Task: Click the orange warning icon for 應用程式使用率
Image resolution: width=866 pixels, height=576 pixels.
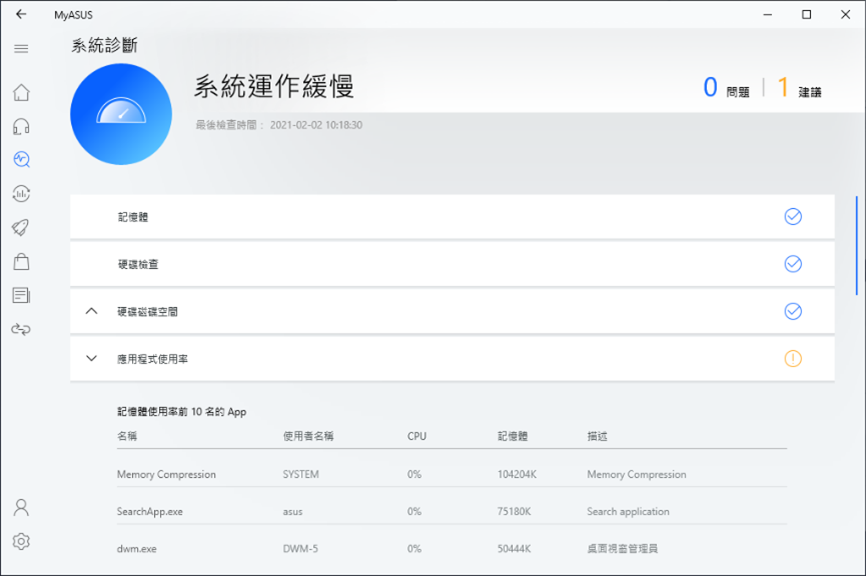Action: [x=793, y=358]
